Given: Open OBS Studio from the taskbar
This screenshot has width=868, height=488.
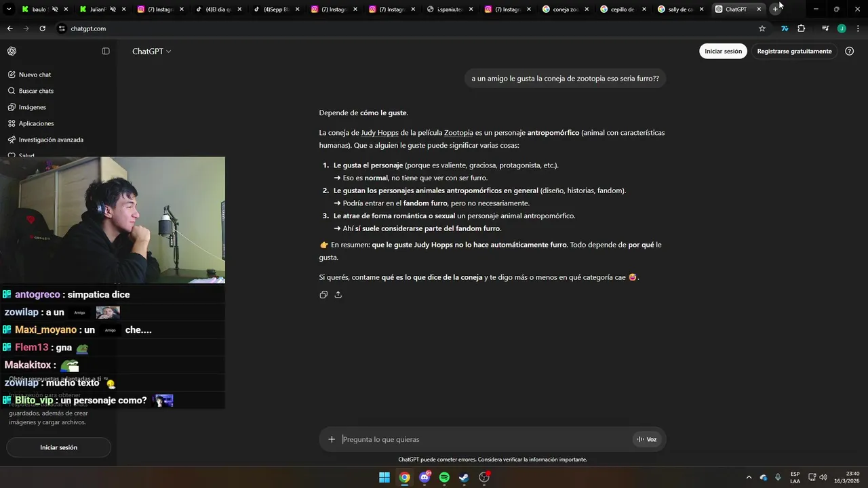Looking at the screenshot, I should (484, 477).
